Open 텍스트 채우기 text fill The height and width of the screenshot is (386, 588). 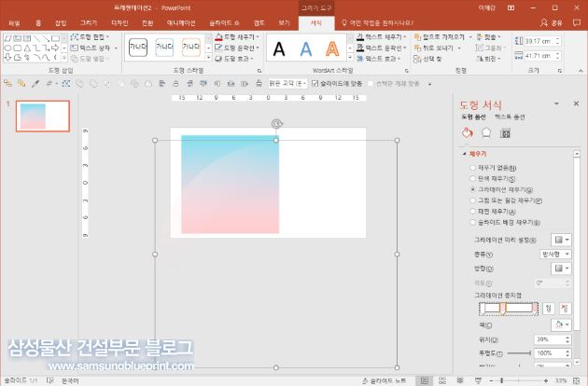tap(381, 36)
